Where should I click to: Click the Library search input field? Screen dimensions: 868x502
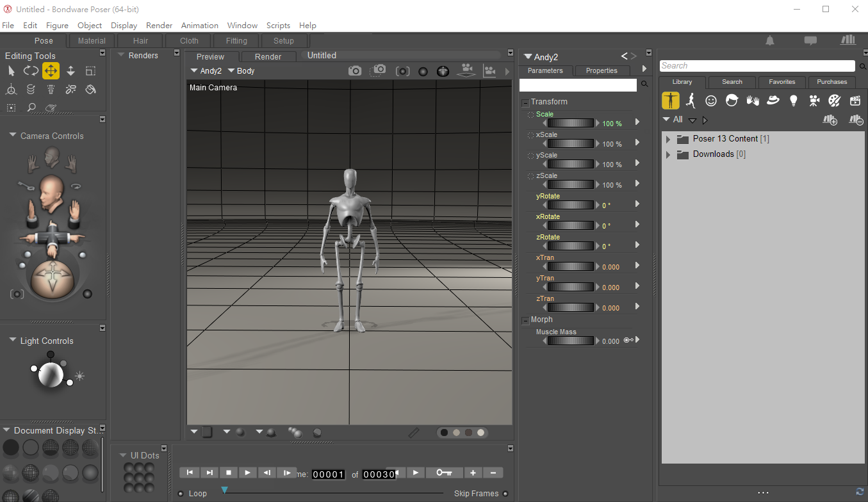tap(757, 66)
